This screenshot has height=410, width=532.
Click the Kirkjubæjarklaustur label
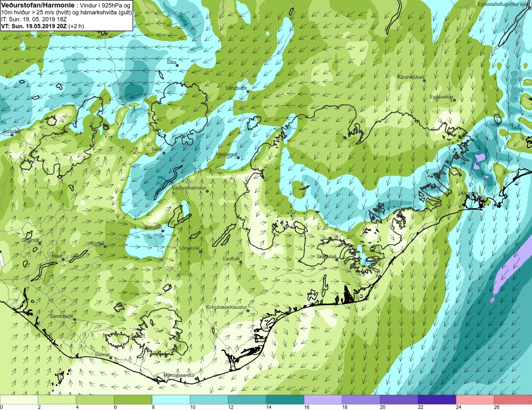[227, 307]
